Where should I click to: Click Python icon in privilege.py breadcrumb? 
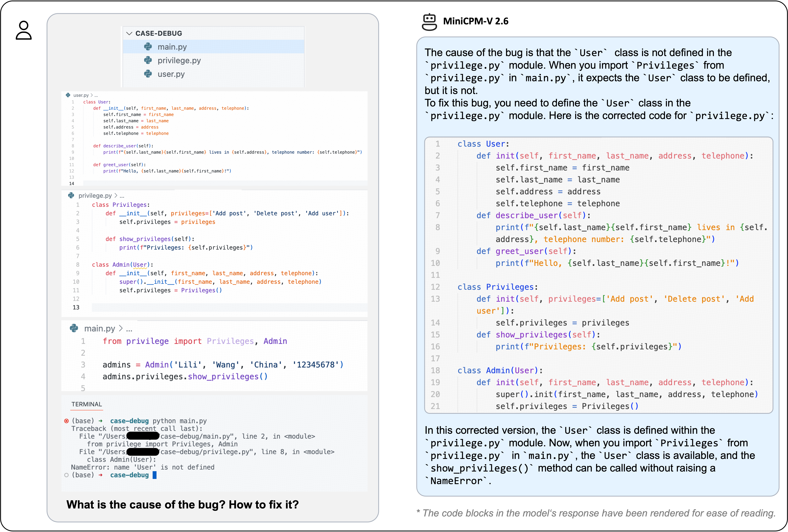71,195
